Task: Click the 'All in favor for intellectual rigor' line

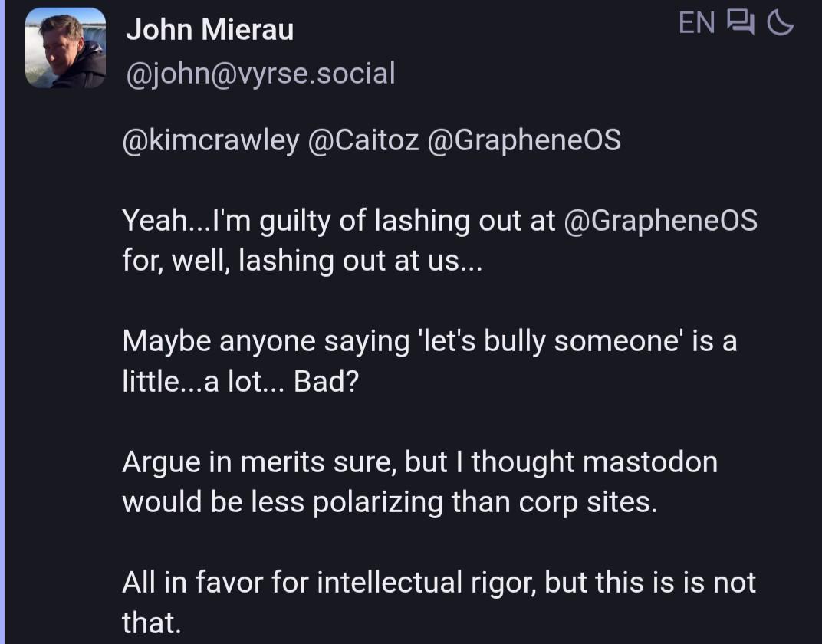Action: pyautogui.click(x=439, y=583)
